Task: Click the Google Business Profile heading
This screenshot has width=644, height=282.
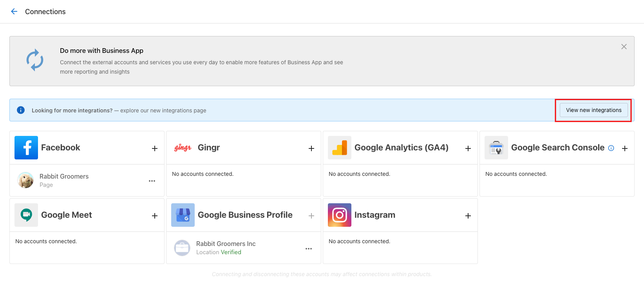Action: click(x=245, y=215)
